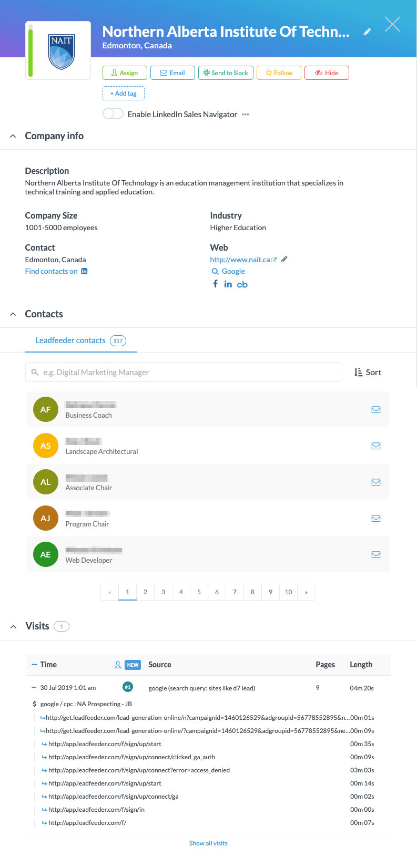Collapse the Contacts section
The width and height of the screenshot is (417, 868).
13,314
